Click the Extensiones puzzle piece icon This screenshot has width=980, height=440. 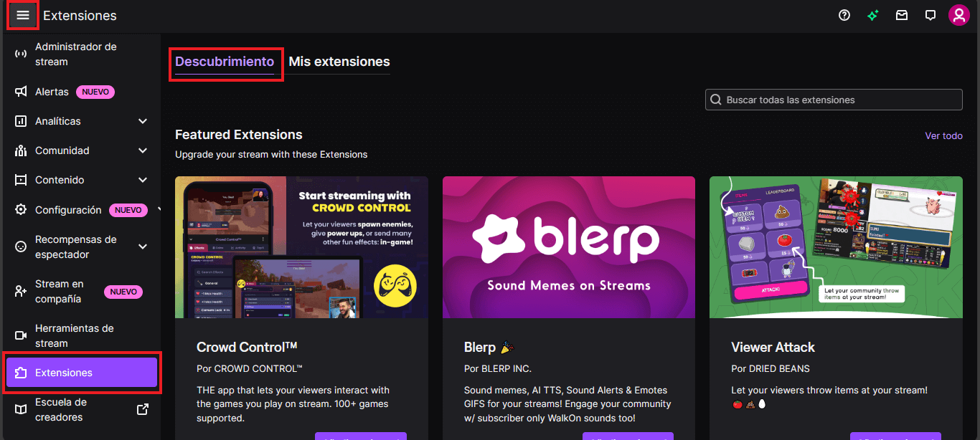[21, 373]
